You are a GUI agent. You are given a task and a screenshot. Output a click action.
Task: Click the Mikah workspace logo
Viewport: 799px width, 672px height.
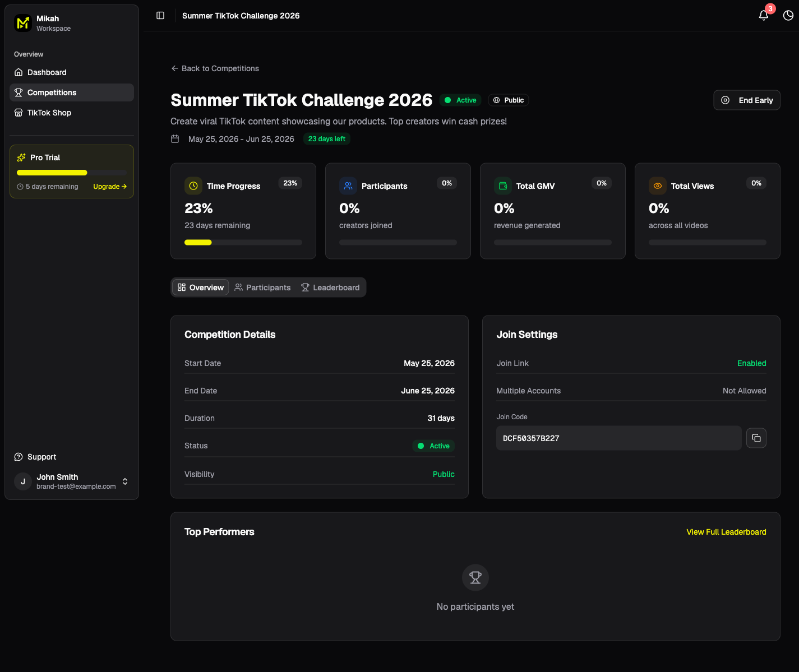(23, 23)
